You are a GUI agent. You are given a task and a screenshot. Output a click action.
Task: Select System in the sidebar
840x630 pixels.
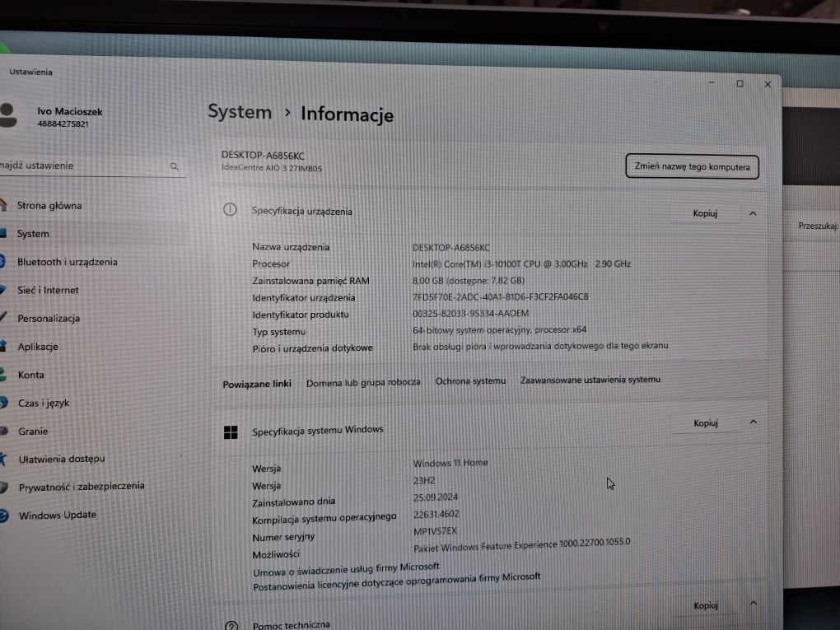[x=33, y=234]
